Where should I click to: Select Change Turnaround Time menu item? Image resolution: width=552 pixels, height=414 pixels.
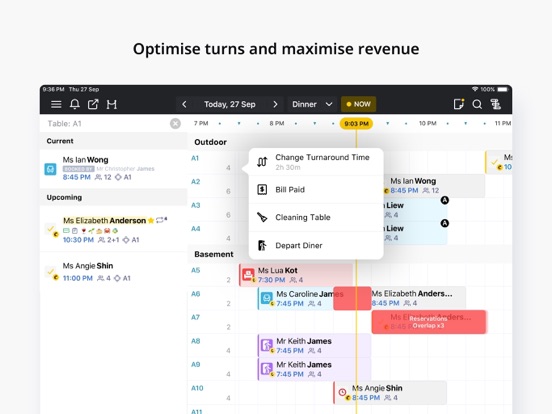pyautogui.click(x=316, y=162)
